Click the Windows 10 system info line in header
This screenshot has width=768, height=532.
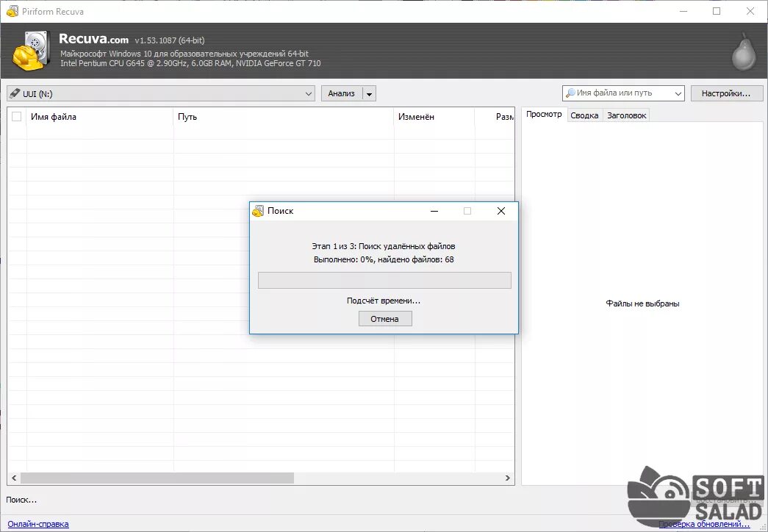pyautogui.click(x=184, y=54)
